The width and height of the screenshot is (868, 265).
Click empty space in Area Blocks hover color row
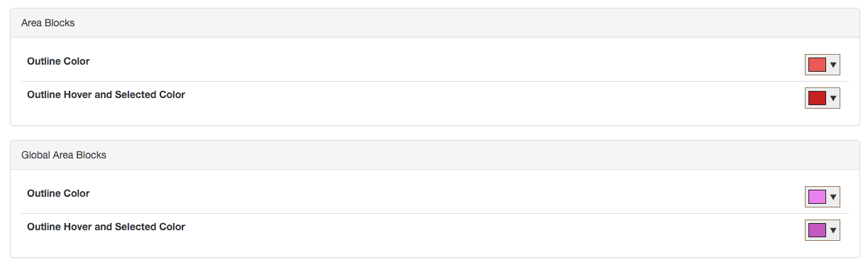(447, 98)
